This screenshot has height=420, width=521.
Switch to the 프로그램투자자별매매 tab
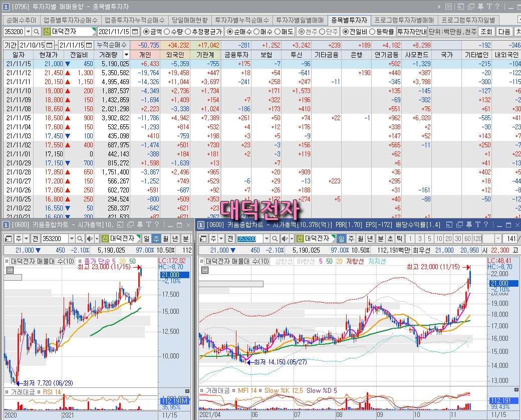tap(404, 20)
